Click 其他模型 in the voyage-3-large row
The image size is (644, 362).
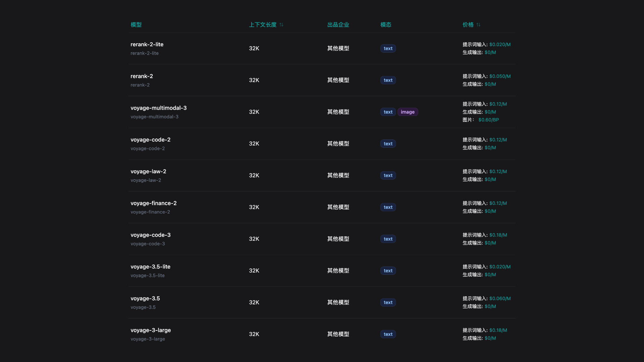338,334
